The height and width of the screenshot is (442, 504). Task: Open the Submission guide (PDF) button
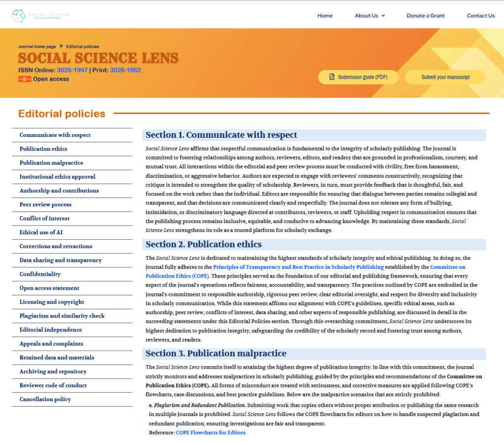358,77
